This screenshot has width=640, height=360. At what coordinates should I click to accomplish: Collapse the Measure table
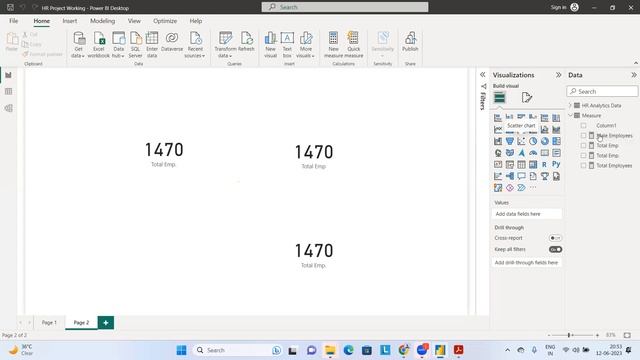click(x=571, y=116)
